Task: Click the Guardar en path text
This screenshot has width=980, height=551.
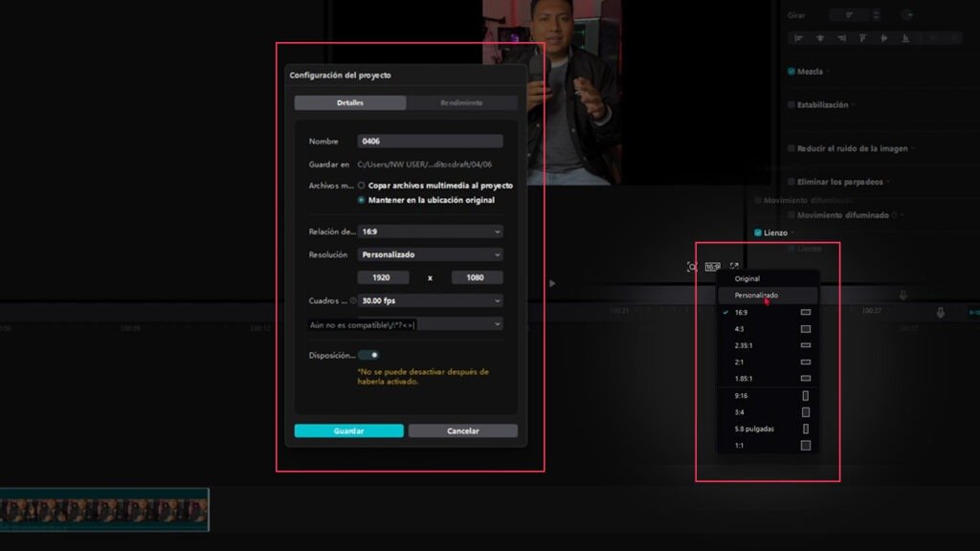Action: pyautogui.click(x=424, y=165)
